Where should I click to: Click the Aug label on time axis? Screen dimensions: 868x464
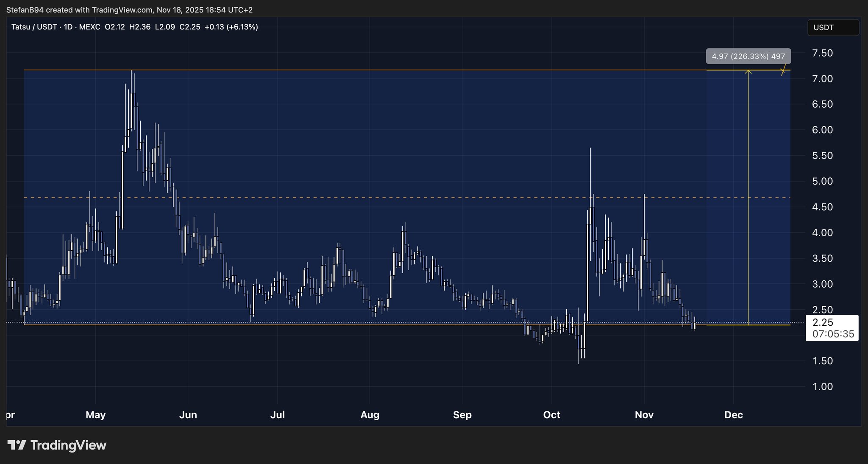coord(370,415)
